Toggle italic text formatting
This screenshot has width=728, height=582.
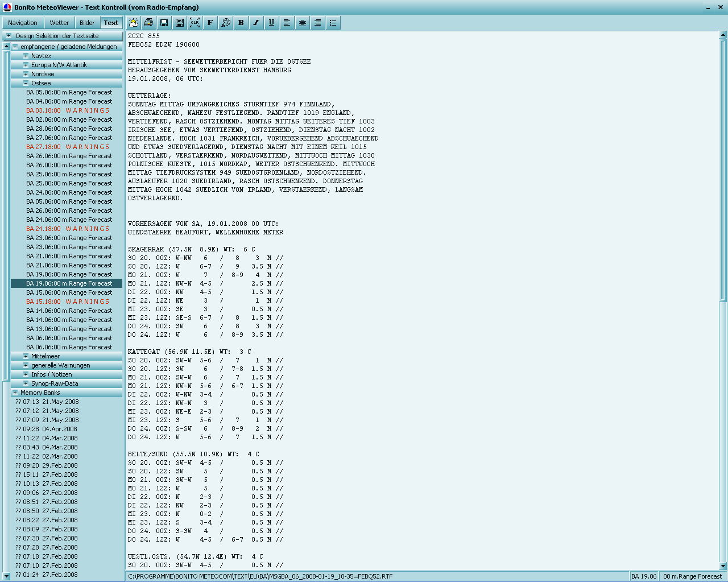tap(257, 23)
